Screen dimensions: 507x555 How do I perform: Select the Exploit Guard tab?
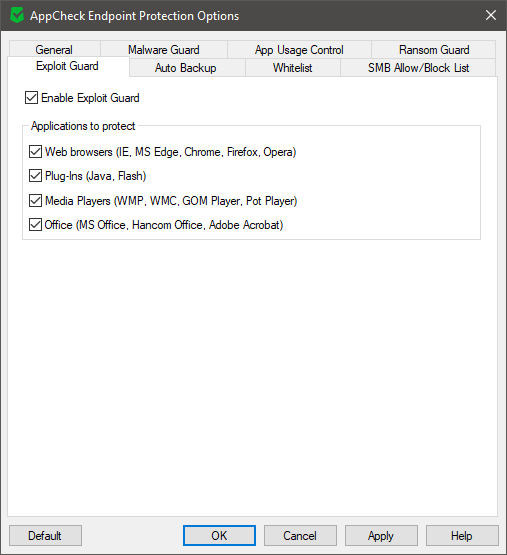[68, 66]
